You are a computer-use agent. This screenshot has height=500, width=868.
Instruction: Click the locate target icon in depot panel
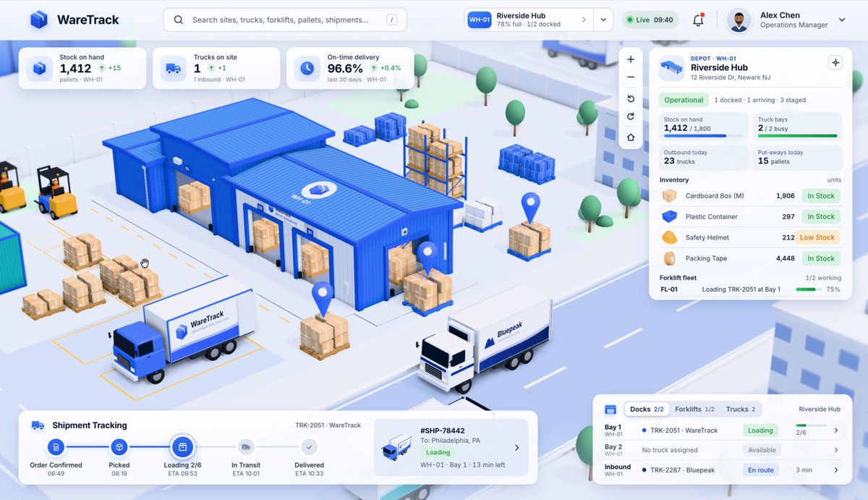[835, 63]
